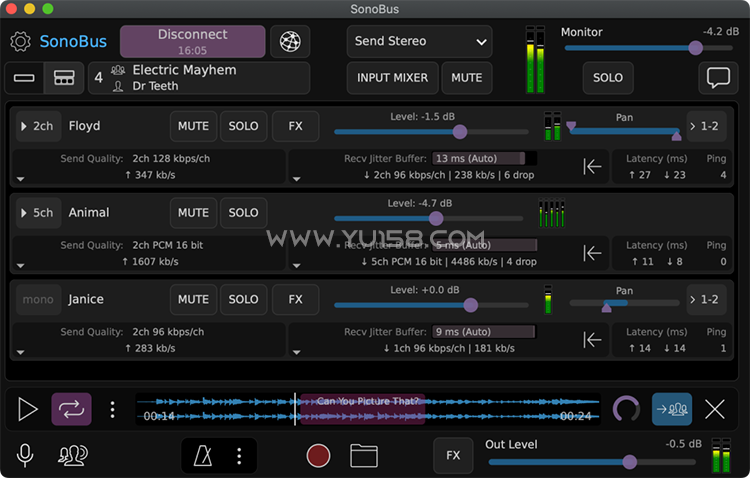Expand Floyd's 2ch channel view

coord(38,126)
